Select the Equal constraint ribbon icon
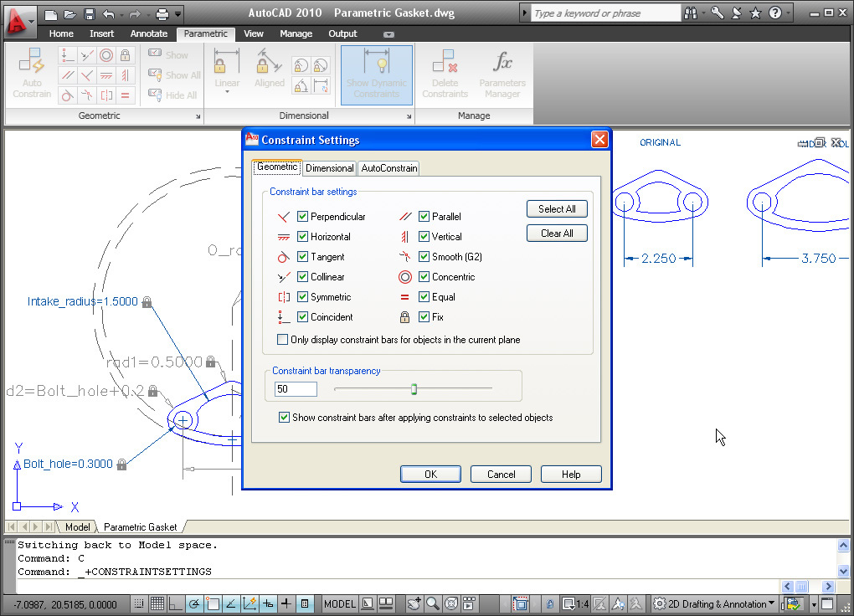854x616 pixels. [126, 96]
